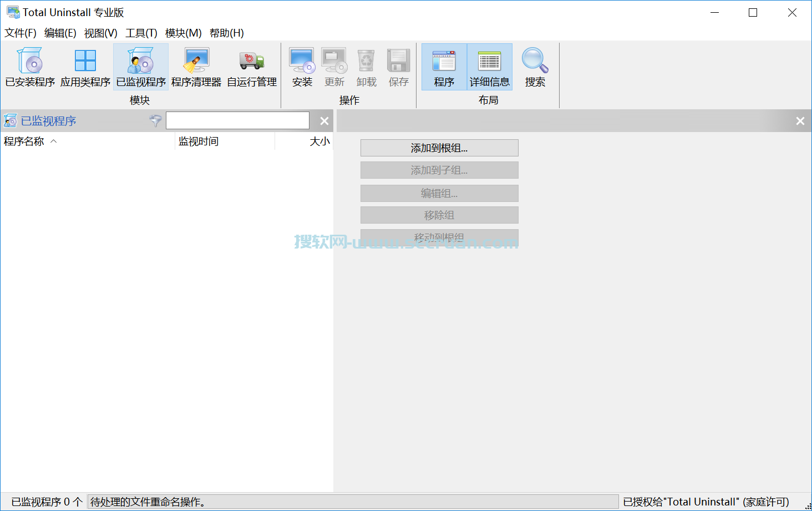Toggle the 详细信息 layout pane
This screenshot has height=511, width=812.
coord(490,67)
